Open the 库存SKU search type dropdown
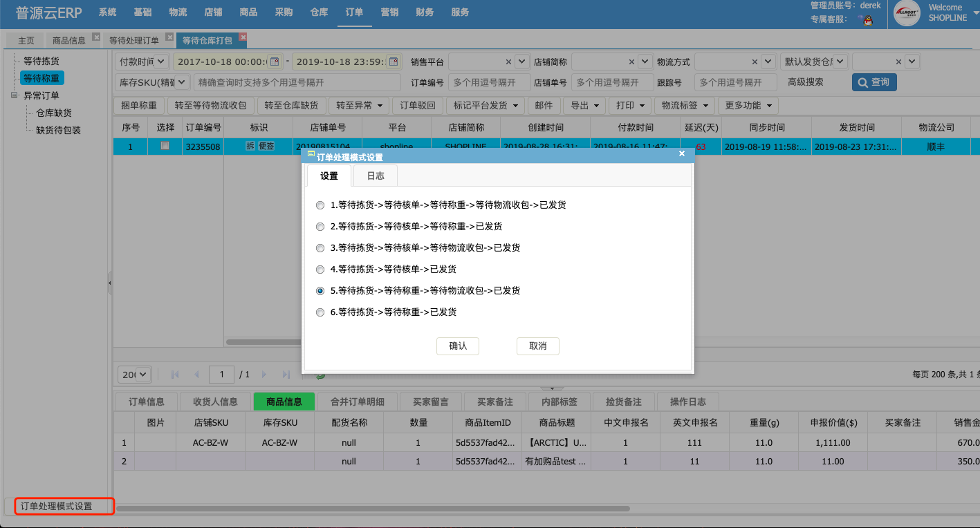This screenshot has height=528, width=980. (x=183, y=82)
